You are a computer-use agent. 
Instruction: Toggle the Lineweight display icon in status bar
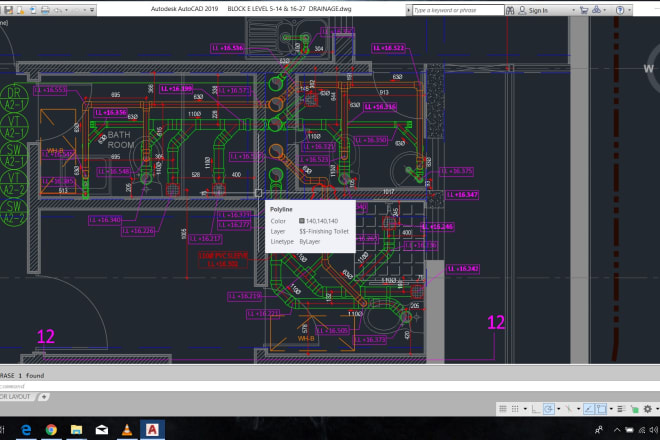621,408
